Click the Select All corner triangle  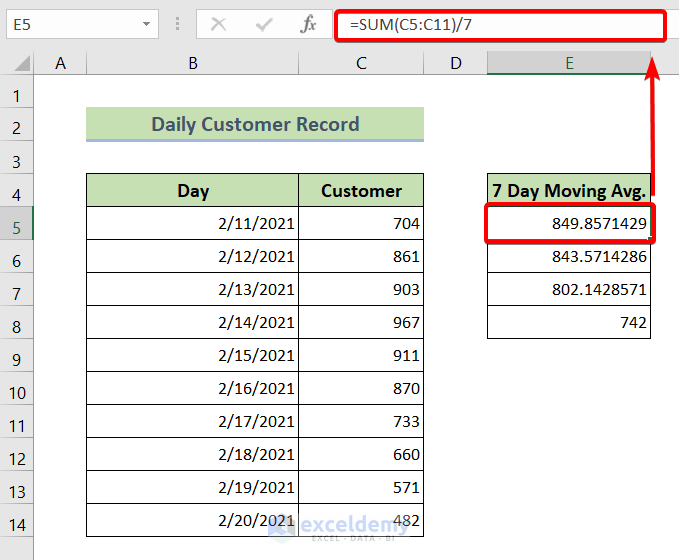pyautogui.click(x=22, y=64)
